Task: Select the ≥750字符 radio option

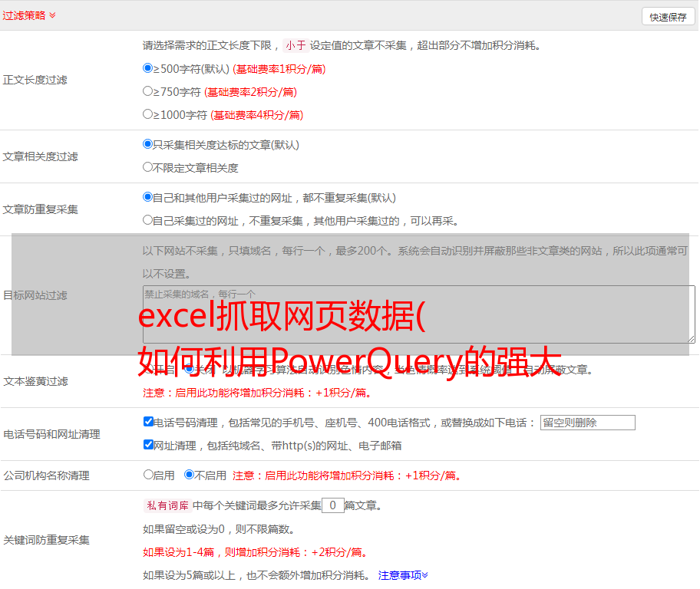Action: point(147,91)
